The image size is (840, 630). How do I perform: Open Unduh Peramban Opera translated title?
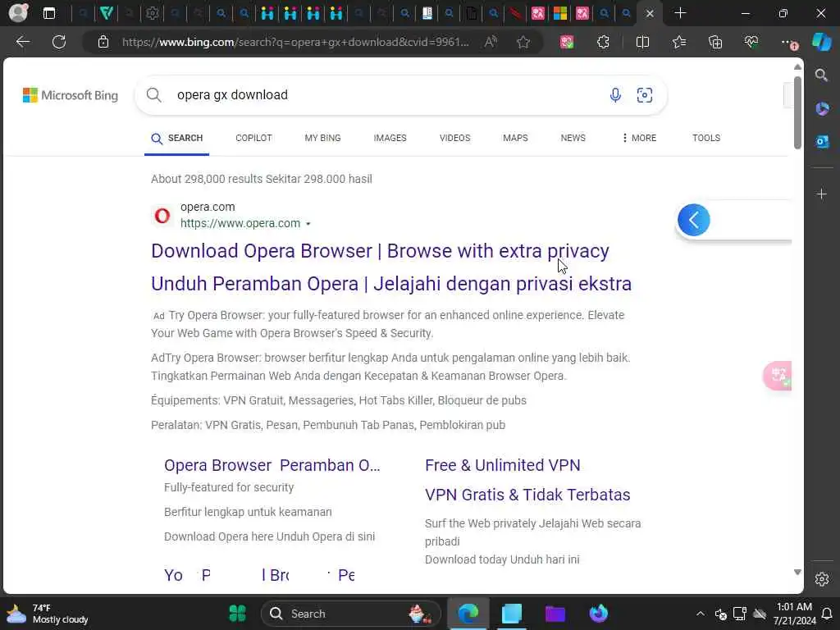[x=391, y=284]
